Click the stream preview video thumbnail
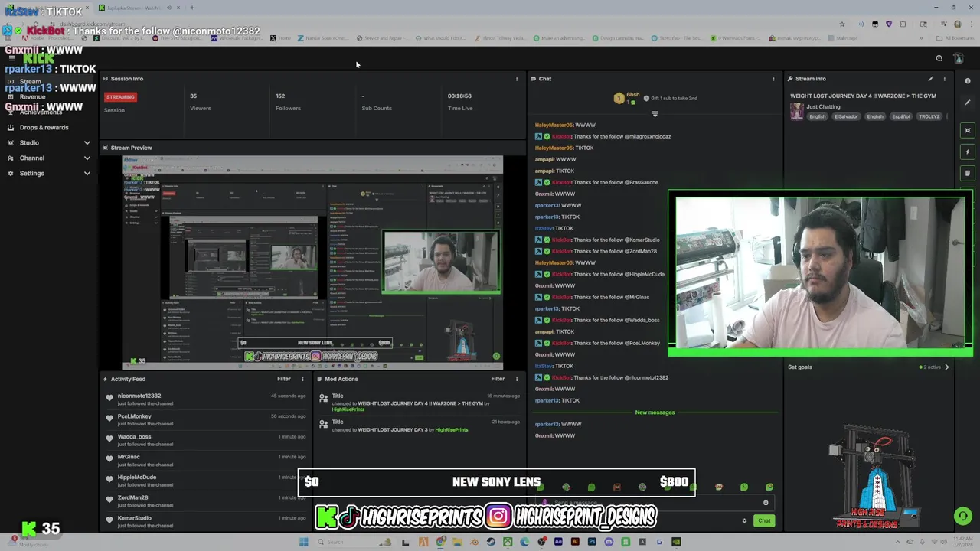Viewport: 980px width, 551px height. [x=312, y=262]
